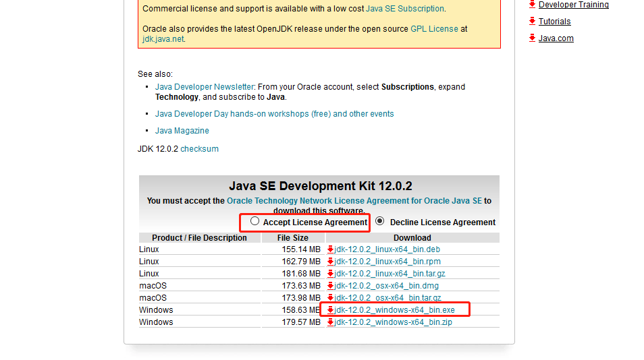
Task: Download jdk-12.0.2_linux-x64_bin.deb
Action: coord(387,249)
